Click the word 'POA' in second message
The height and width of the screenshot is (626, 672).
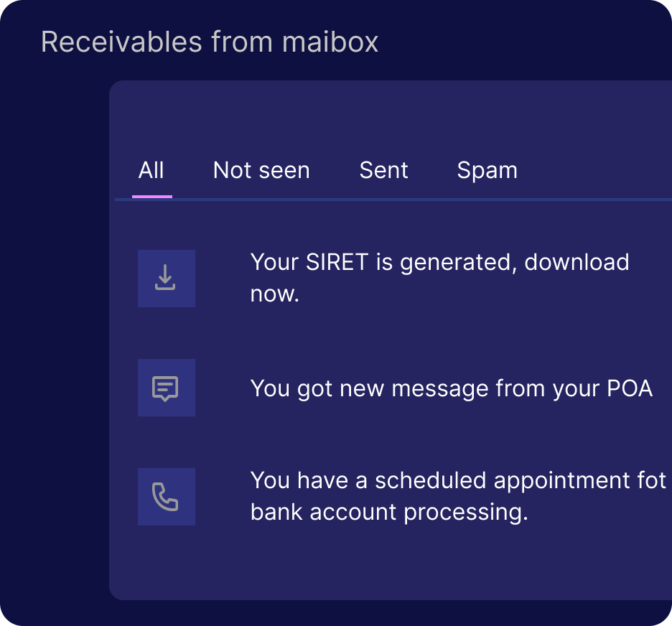click(630, 388)
